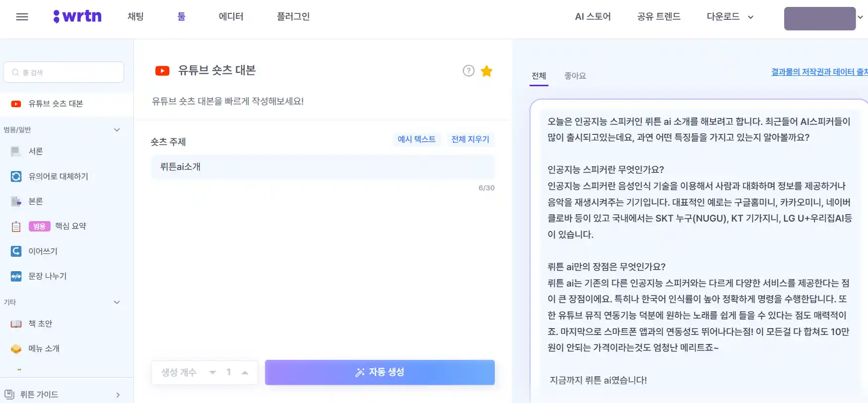Toggle the favorite star icon

click(x=487, y=71)
